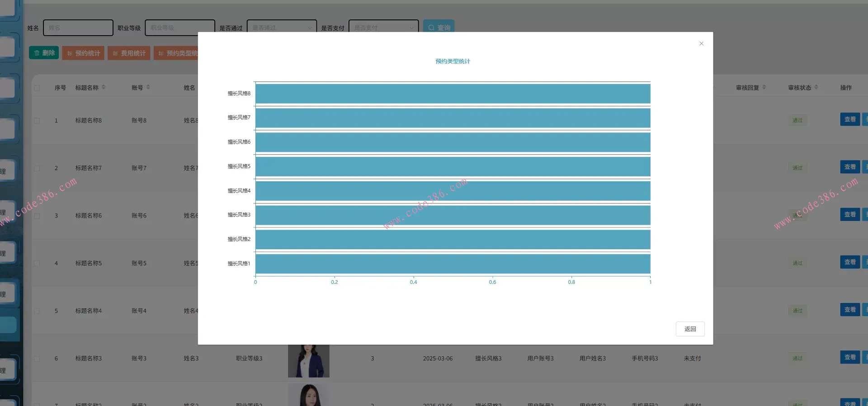Click the 未支付 cell in row 标题名称3
The width and height of the screenshot is (868, 406).
(x=692, y=359)
